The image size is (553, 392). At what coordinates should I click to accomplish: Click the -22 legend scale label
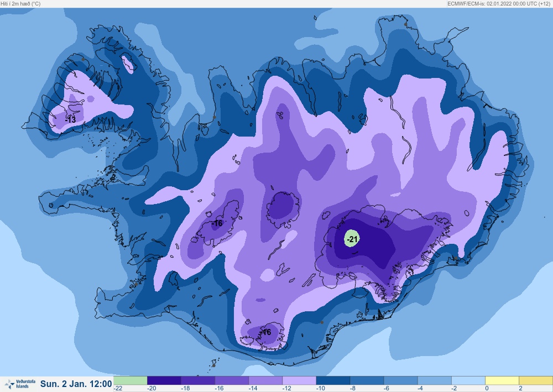point(118,389)
